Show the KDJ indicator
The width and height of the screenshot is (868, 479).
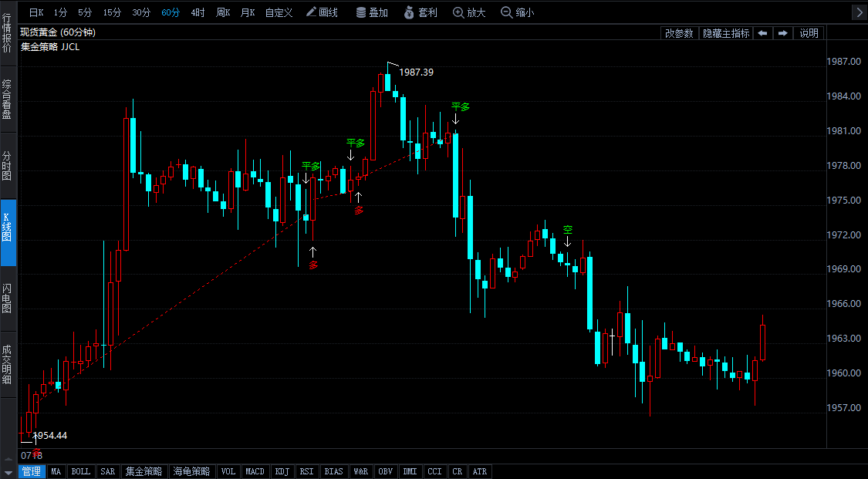click(x=282, y=471)
